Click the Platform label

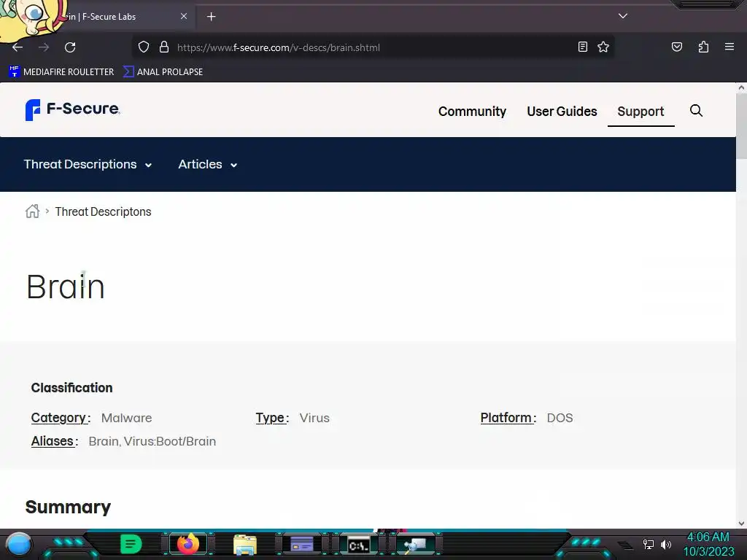(508, 418)
